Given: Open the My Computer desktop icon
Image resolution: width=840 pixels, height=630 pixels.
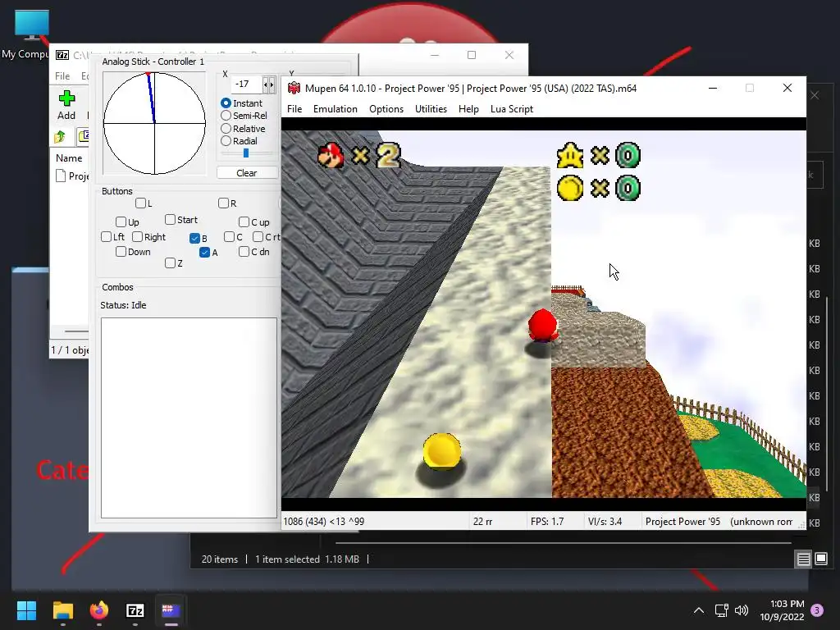Looking at the screenshot, I should [32, 33].
